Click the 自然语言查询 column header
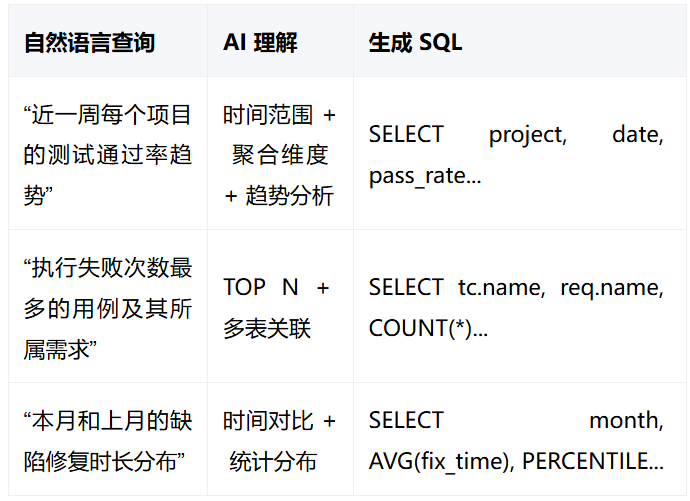 click(x=108, y=42)
